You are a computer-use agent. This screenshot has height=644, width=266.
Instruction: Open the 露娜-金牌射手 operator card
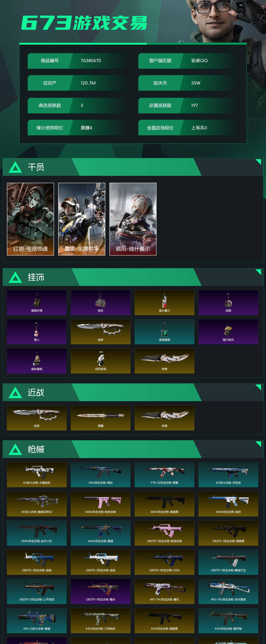[82, 219]
